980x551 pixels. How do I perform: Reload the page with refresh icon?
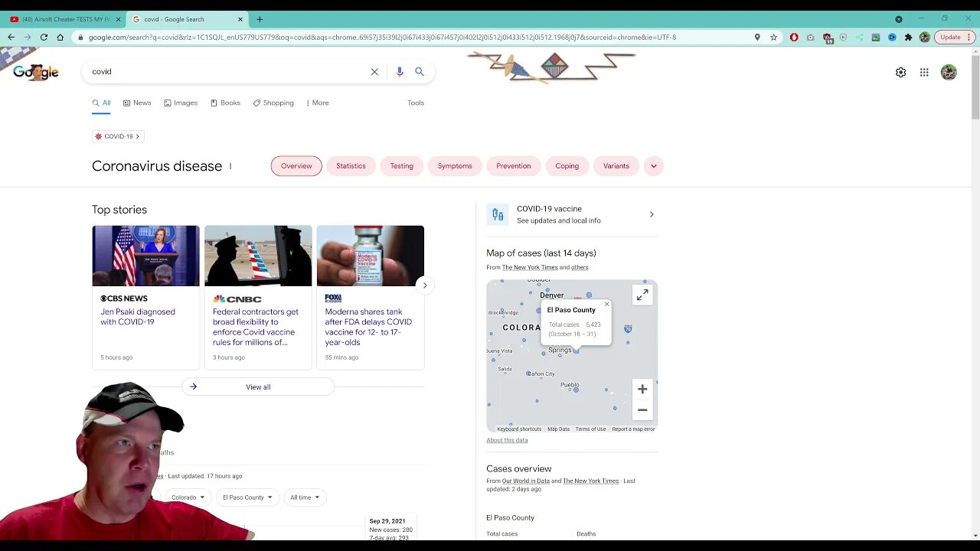click(x=44, y=37)
